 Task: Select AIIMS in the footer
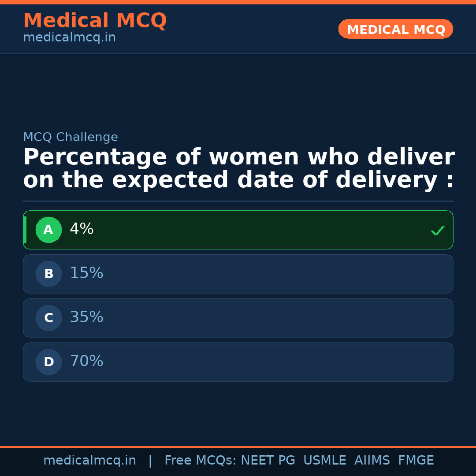coord(372,461)
